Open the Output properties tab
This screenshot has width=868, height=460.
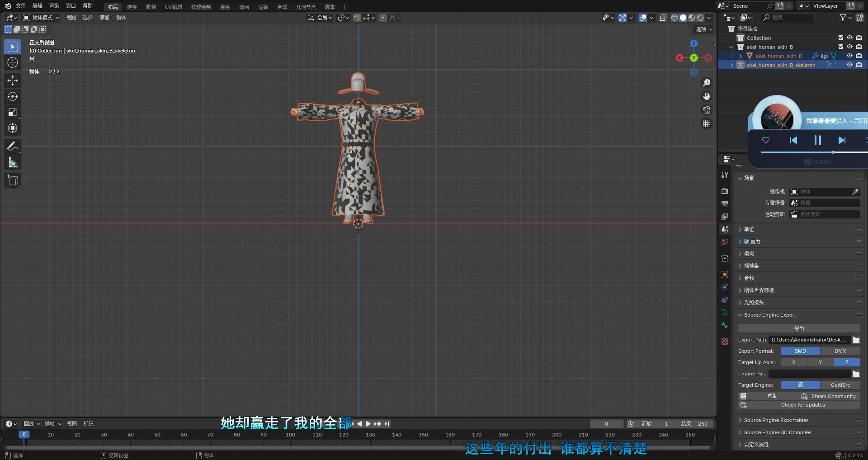725,204
